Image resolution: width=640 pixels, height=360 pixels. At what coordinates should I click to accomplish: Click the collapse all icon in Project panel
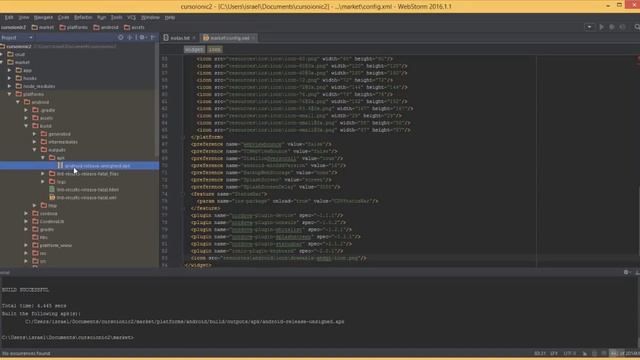[130, 38]
